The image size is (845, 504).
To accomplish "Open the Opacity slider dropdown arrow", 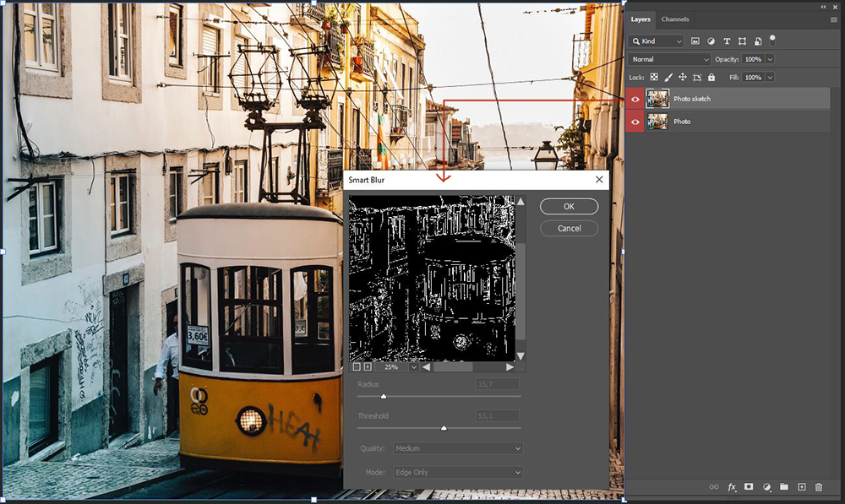I will (770, 59).
